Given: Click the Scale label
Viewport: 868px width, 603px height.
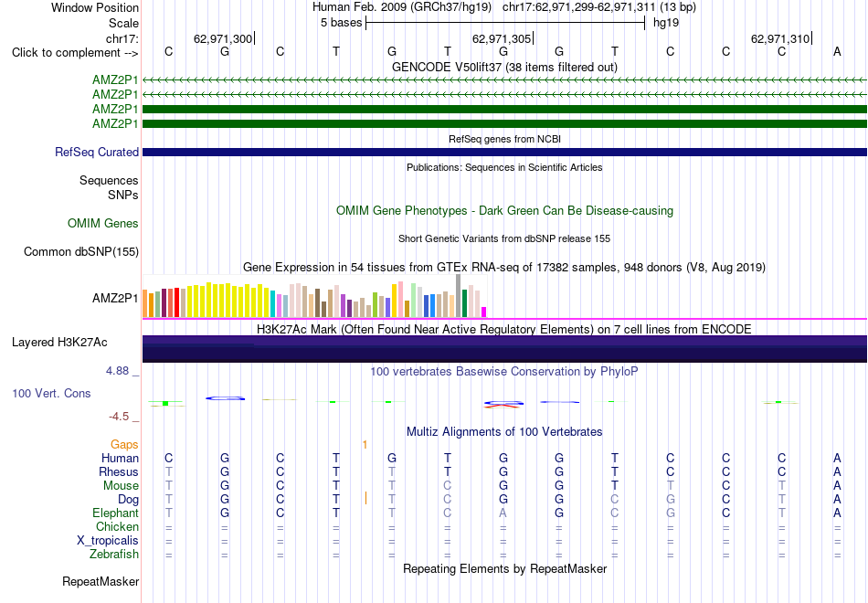Looking at the screenshot, I should [x=123, y=23].
